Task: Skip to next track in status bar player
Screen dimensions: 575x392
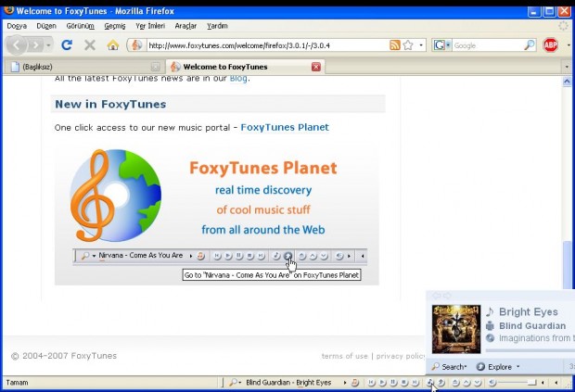Action: click(415, 383)
